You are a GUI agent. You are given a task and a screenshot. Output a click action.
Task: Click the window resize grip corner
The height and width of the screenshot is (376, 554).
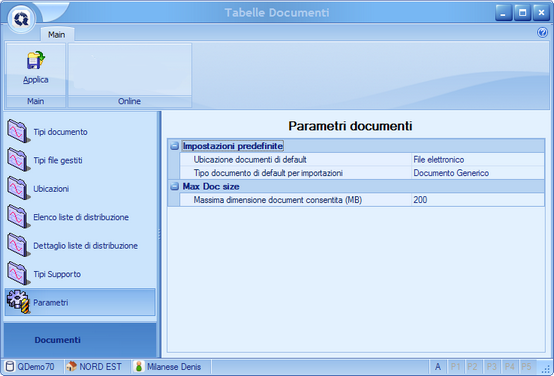[547, 369]
